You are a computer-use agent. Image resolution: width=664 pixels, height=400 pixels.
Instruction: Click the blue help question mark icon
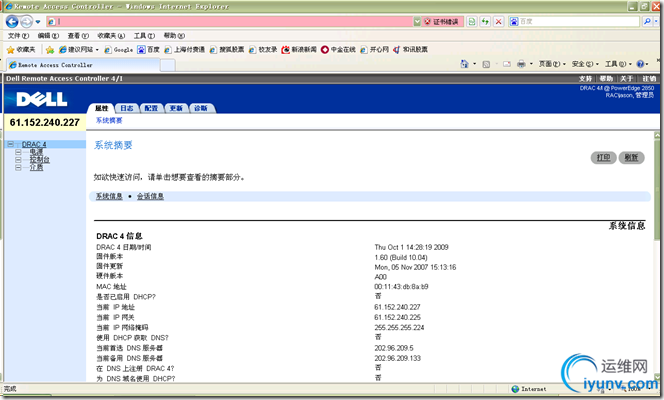642,64
